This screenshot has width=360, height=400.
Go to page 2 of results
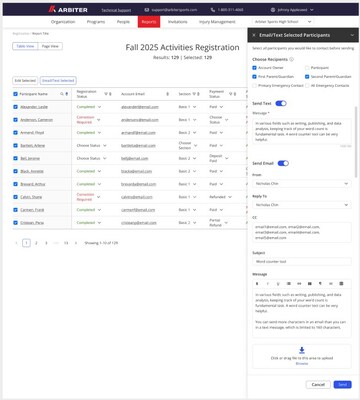(x=36, y=243)
